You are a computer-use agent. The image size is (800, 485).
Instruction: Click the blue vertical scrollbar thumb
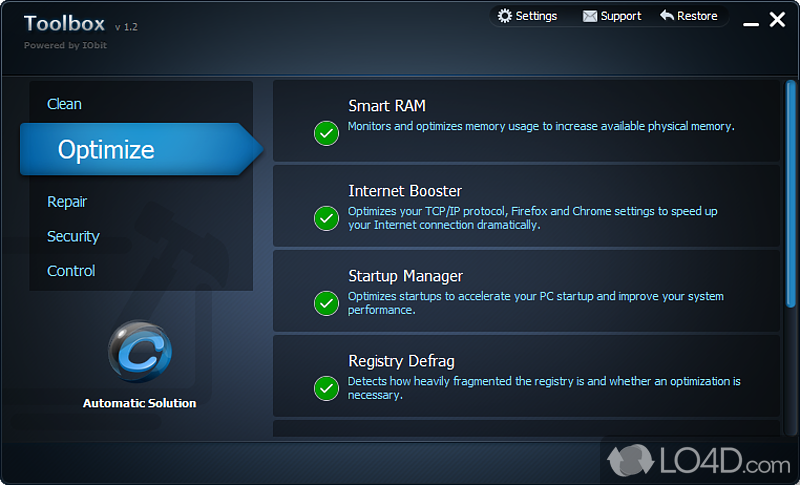tap(791, 194)
